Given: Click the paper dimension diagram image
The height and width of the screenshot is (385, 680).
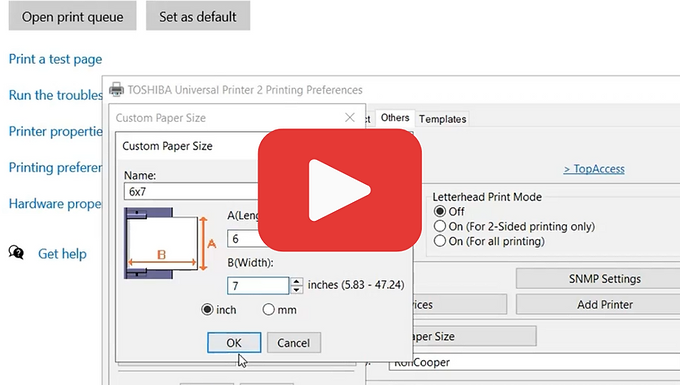Looking at the screenshot, I should (170, 243).
